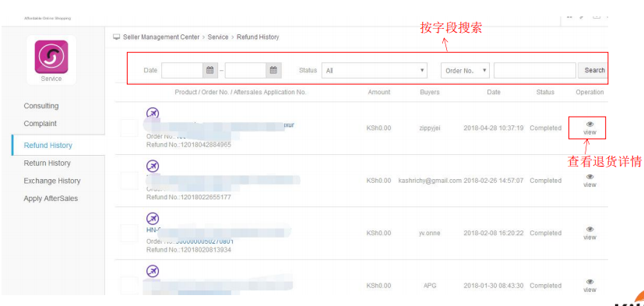Click Refund No.:12018020813934 text

click(x=189, y=250)
